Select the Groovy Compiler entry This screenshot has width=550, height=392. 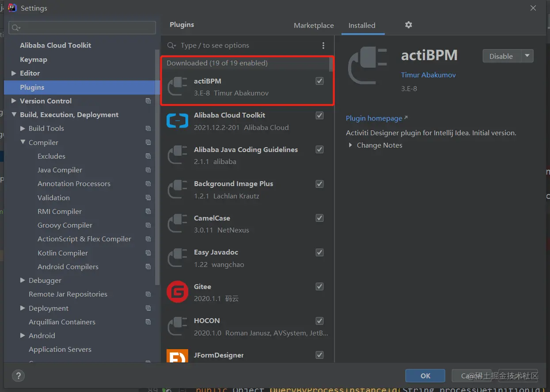tap(65, 225)
